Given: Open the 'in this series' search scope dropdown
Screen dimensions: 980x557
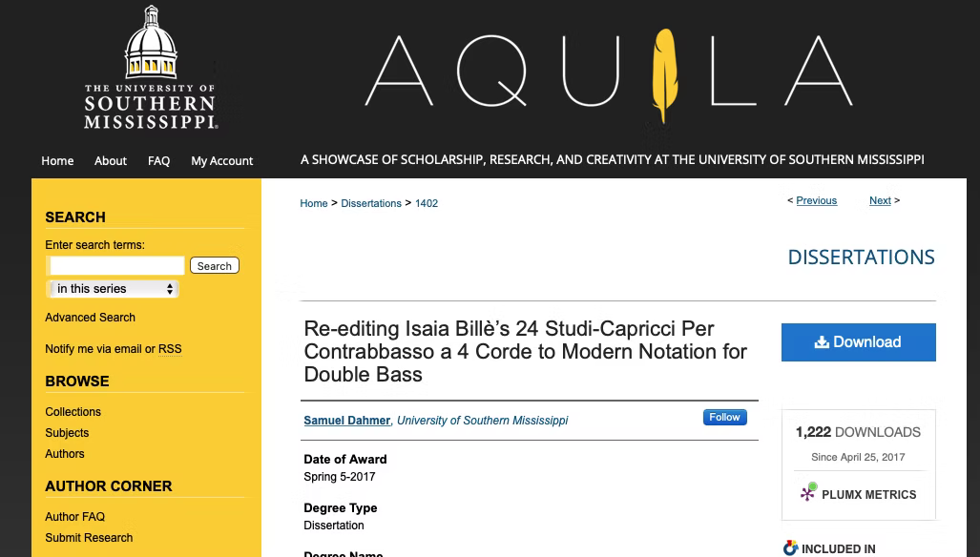Looking at the screenshot, I should pyautogui.click(x=115, y=289).
